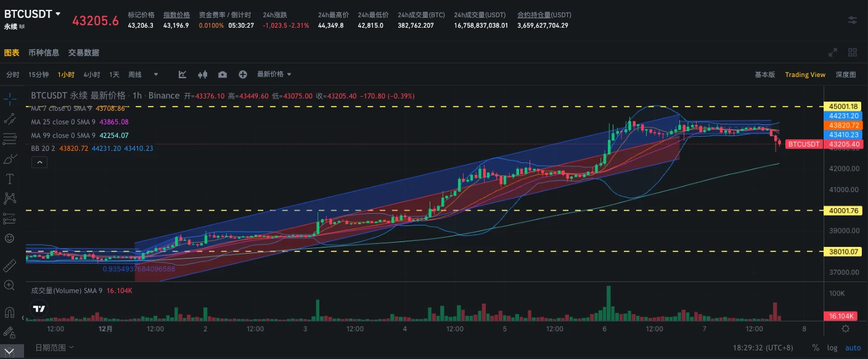
Task: Select the 分时 interval
Action: click(13, 75)
